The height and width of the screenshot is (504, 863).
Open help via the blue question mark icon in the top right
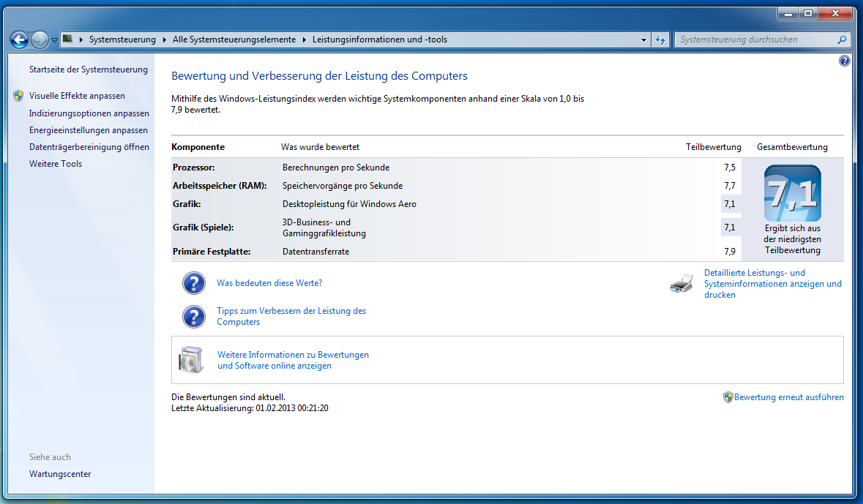tap(845, 61)
